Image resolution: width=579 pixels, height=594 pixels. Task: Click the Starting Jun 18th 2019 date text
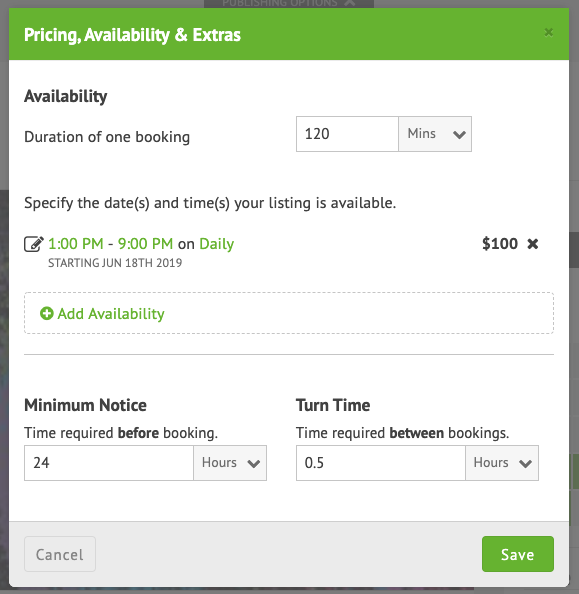pyautogui.click(x=115, y=263)
